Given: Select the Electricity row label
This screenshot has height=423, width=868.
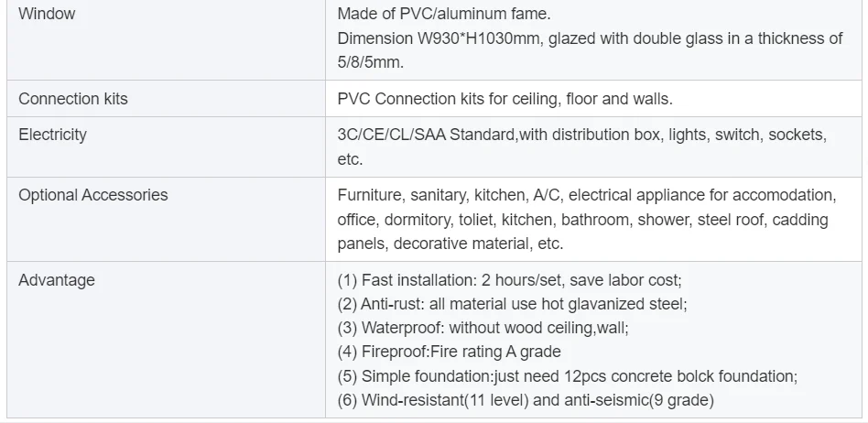Looking at the screenshot, I should (x=52, y=135).
